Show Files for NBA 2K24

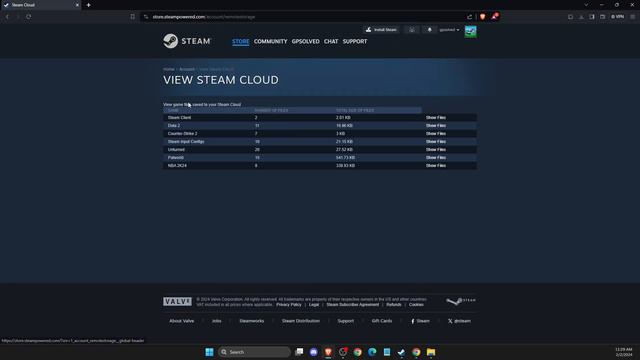436,166
